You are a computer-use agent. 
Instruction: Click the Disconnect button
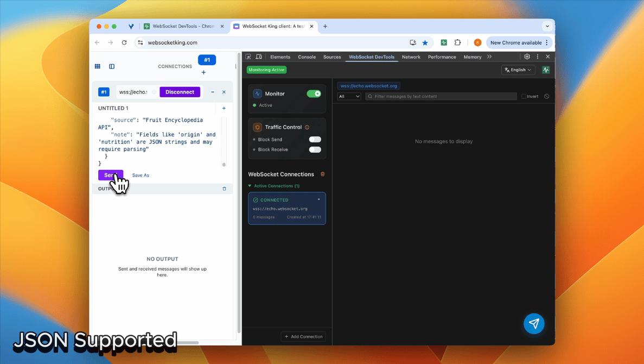(x=180, y=92)
